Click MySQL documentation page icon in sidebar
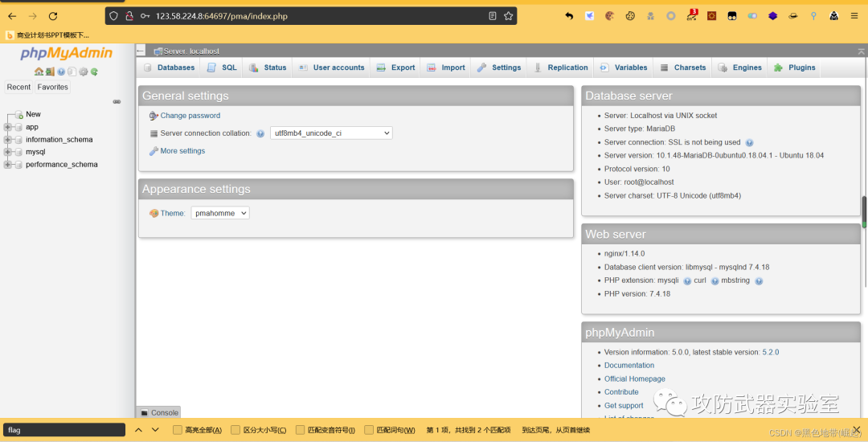Image resolution: width=868 pixels, height=442 pixels. click(72, 72)
